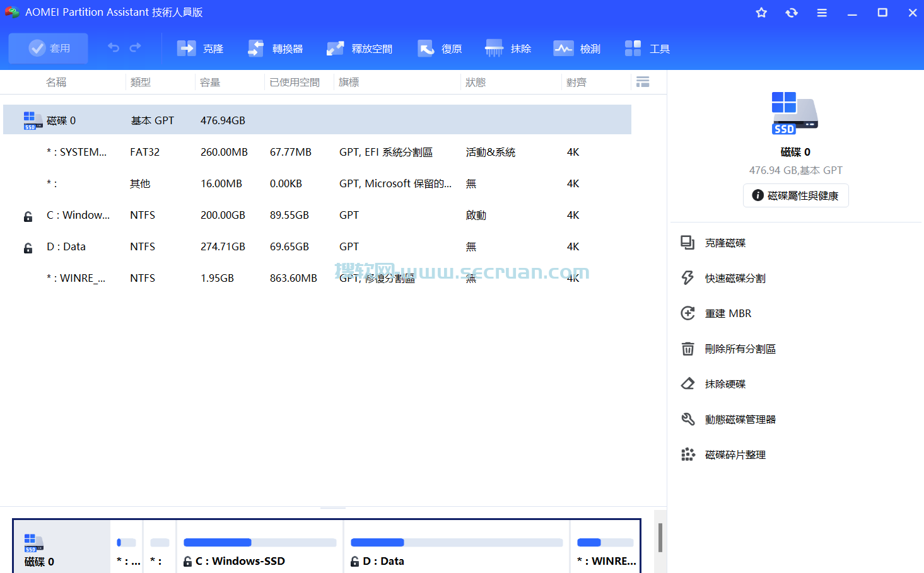
Task: Click lock icon beside D: Data row
Action: click(28, 248)
